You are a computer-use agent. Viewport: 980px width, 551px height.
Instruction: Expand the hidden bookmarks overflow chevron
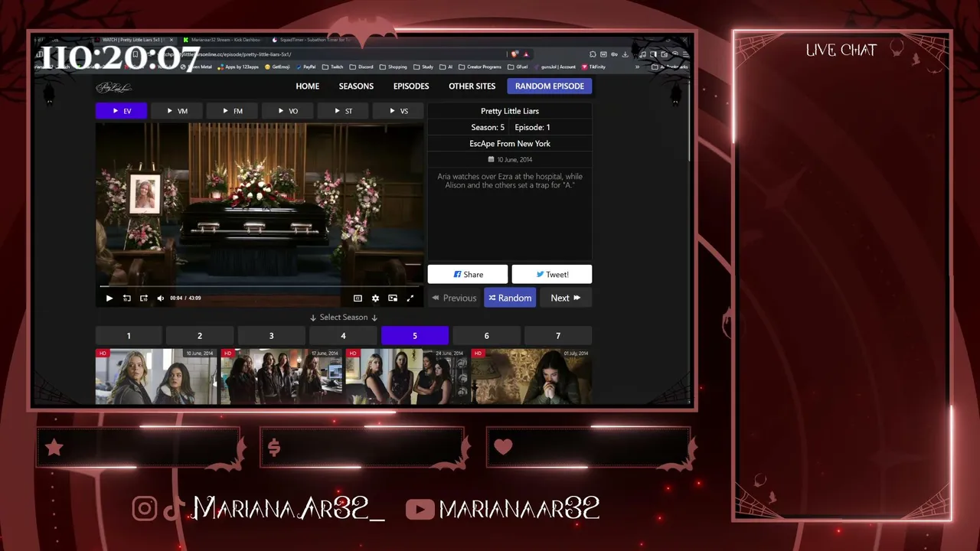[x=637, y=67]
